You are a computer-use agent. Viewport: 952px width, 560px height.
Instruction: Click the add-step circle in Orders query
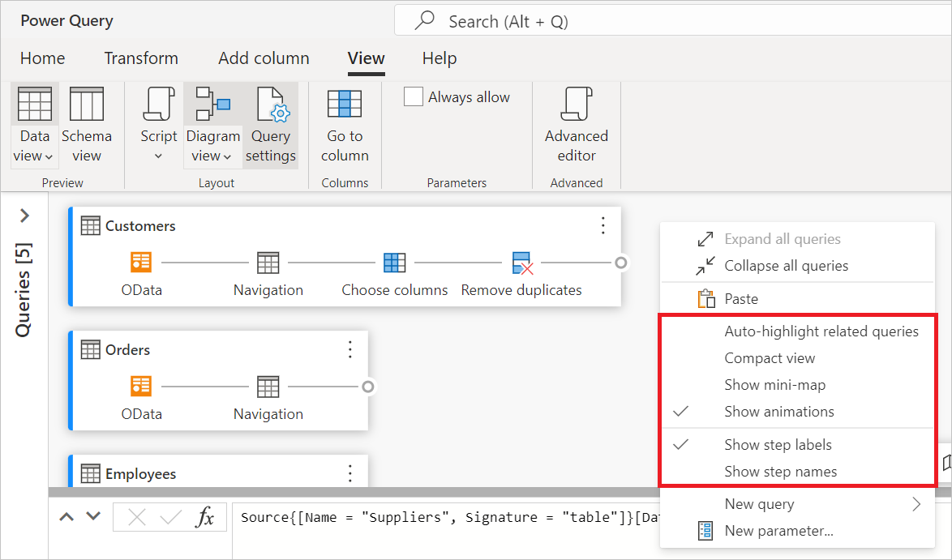[x=368, y=387]
